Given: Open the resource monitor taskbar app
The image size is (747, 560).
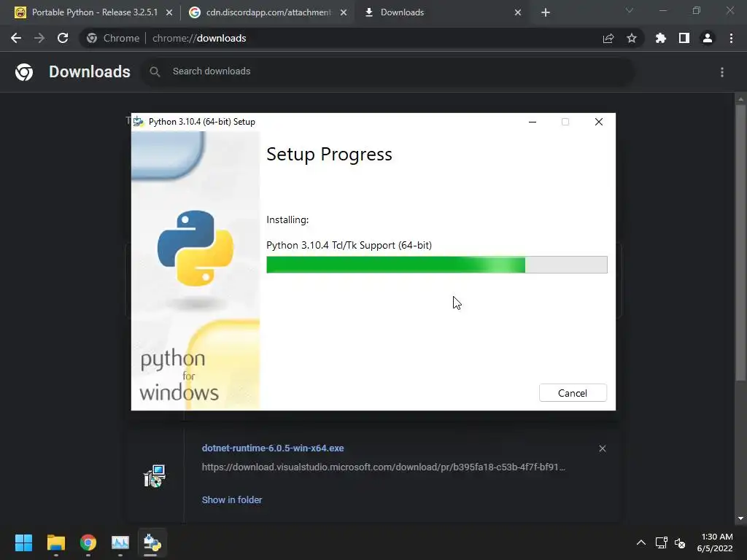Looking at the screenshot, I should coord(120,542).
